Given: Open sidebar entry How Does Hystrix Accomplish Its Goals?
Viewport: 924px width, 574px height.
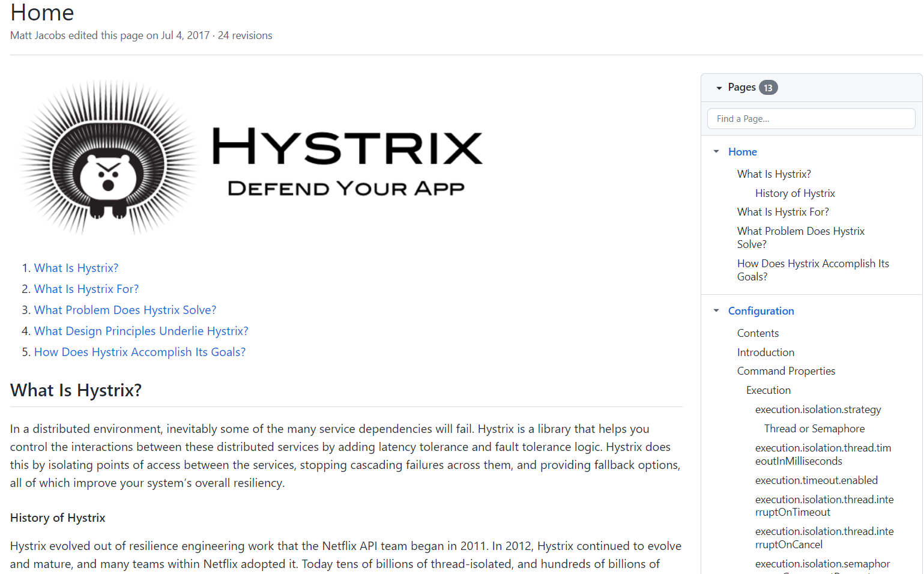Looking at the screenshot, I should pos(813,270).
